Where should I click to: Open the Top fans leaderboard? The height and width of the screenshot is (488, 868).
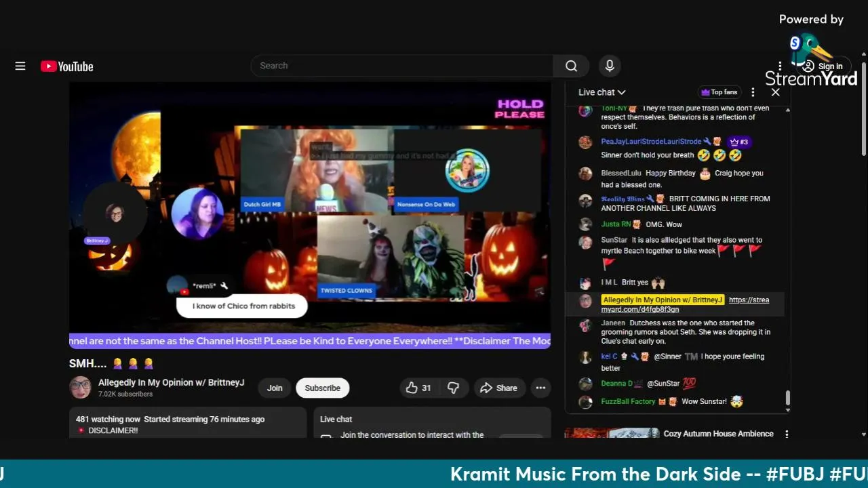click(x=719, y=92)
